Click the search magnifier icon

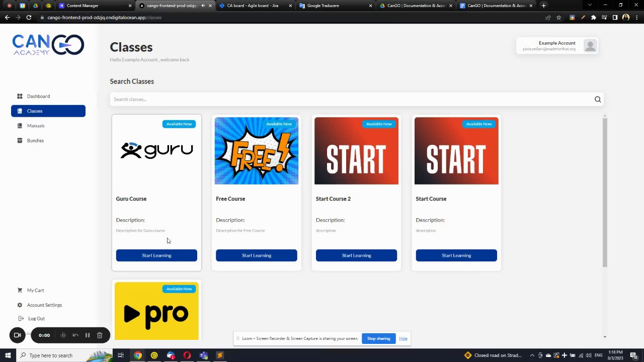pyautogui.click(x=598, y=100)
